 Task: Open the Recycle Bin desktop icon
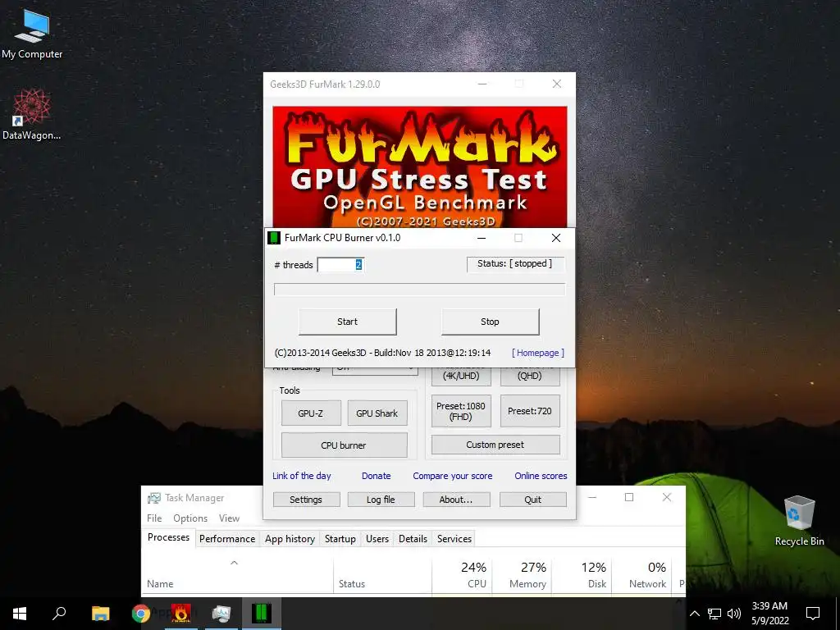[x=799, y=521]
